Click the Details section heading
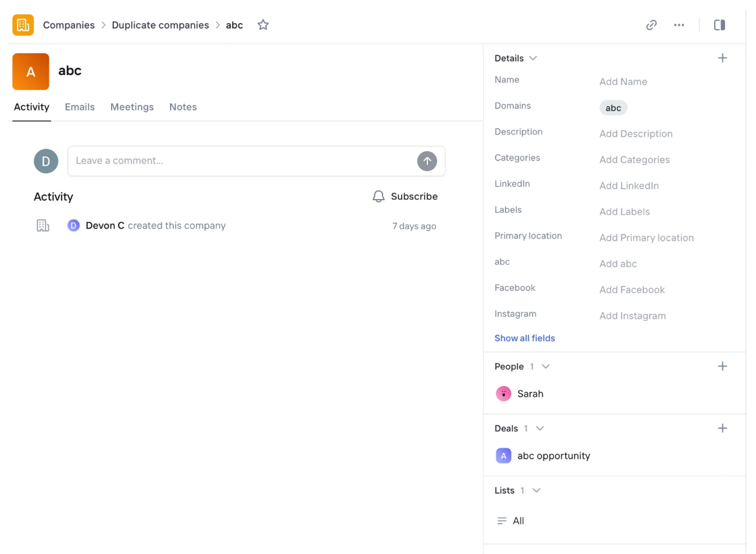Viewport: 756px width, 554px height. pyautogui.click(x=509, y=58)
